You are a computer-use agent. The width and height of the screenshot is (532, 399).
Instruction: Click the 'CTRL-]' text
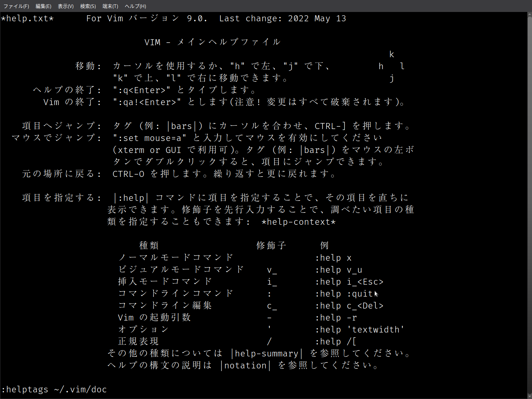331,126
